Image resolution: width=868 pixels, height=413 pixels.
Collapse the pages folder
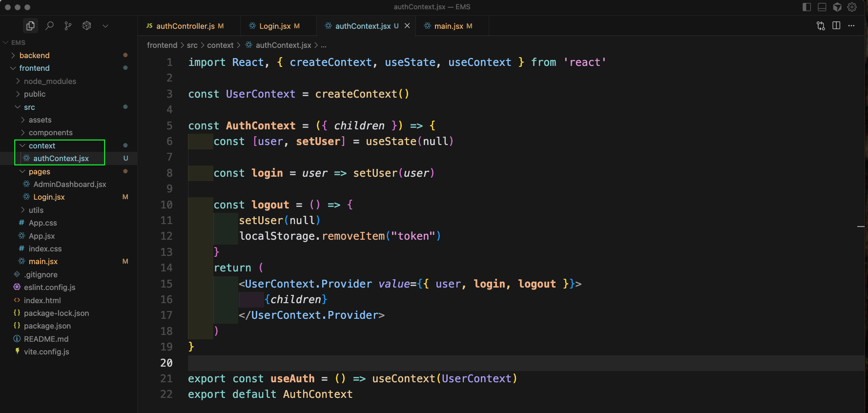tap(23, 171)
